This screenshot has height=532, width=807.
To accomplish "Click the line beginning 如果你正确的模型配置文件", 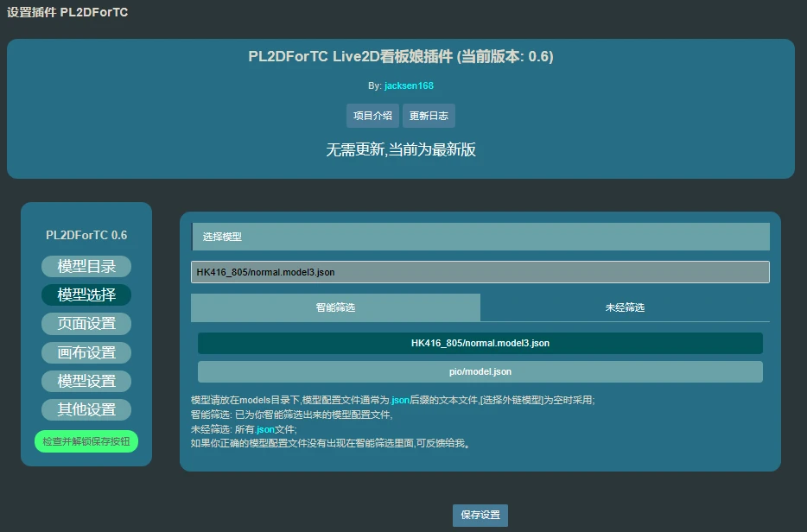I will (330, 443).
